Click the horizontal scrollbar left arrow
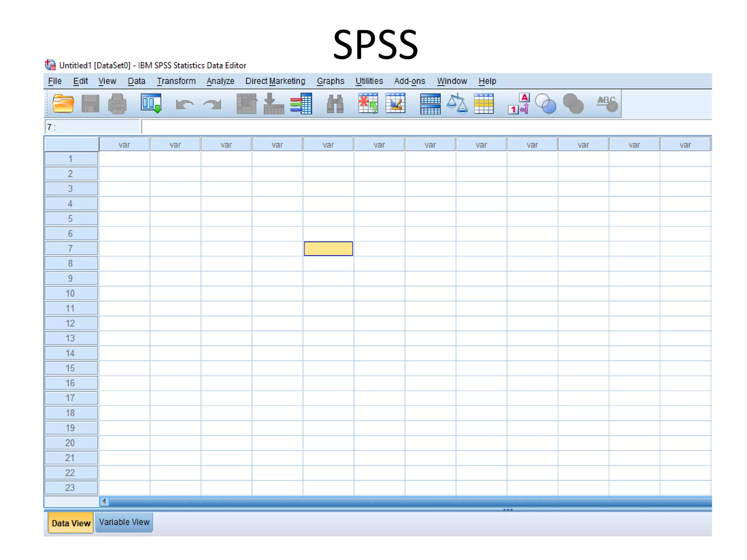This screenshot has height=560, width=747. tap(104, 501)
